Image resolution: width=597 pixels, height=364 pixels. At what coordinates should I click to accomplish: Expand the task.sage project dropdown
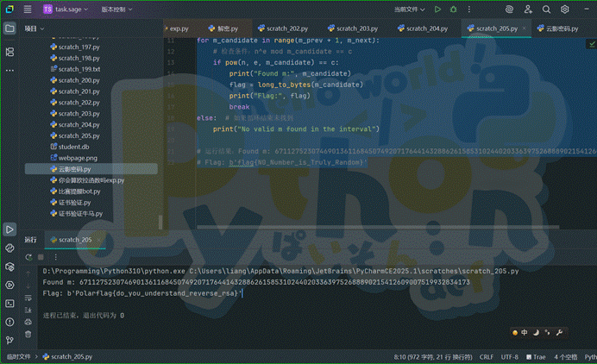tap(66, 9)
